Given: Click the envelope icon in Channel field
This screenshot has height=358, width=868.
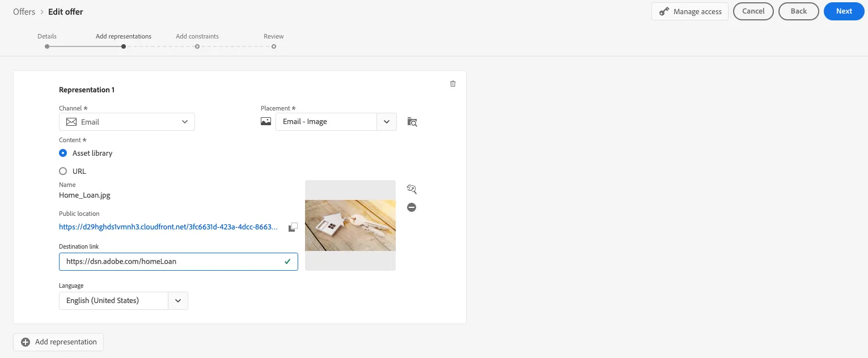Looking at the screenshot, I should point(71,122).
